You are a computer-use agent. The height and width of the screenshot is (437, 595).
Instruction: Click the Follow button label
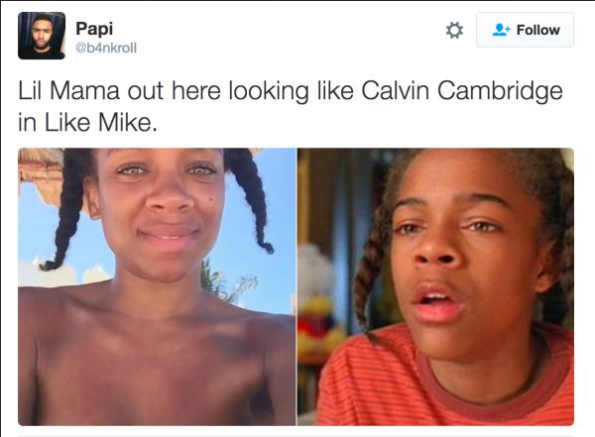click(x=538, y=30)
